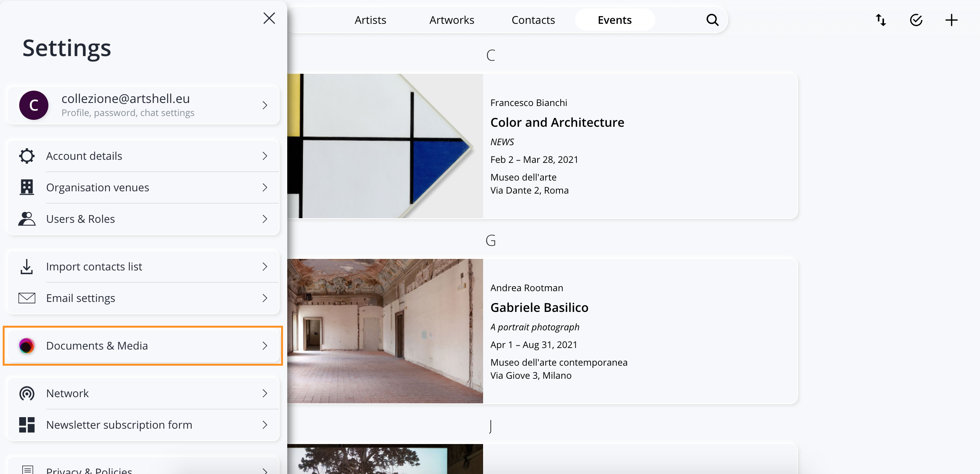980x474 pixels.
Task: Click the Feb 2 – Mar 28, 2021 date
Action: pyautogui.click(x=534, y=160)
